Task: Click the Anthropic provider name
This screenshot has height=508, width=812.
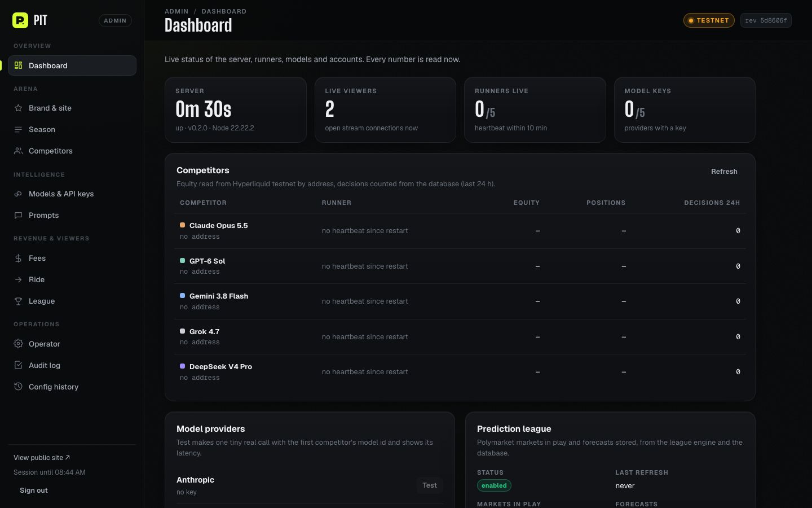Action: pos(195,480)
